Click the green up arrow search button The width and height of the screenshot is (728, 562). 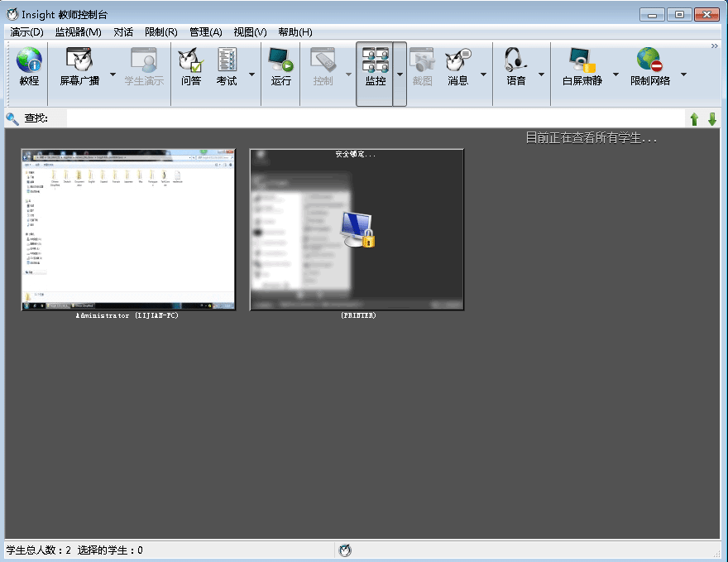[x=694, y=119]
